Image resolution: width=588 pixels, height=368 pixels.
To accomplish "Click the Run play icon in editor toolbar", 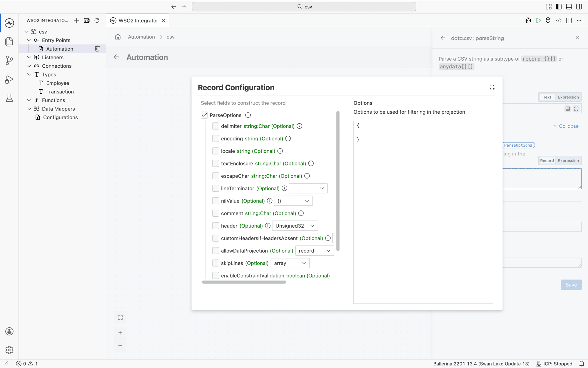I will pos(538,20).
